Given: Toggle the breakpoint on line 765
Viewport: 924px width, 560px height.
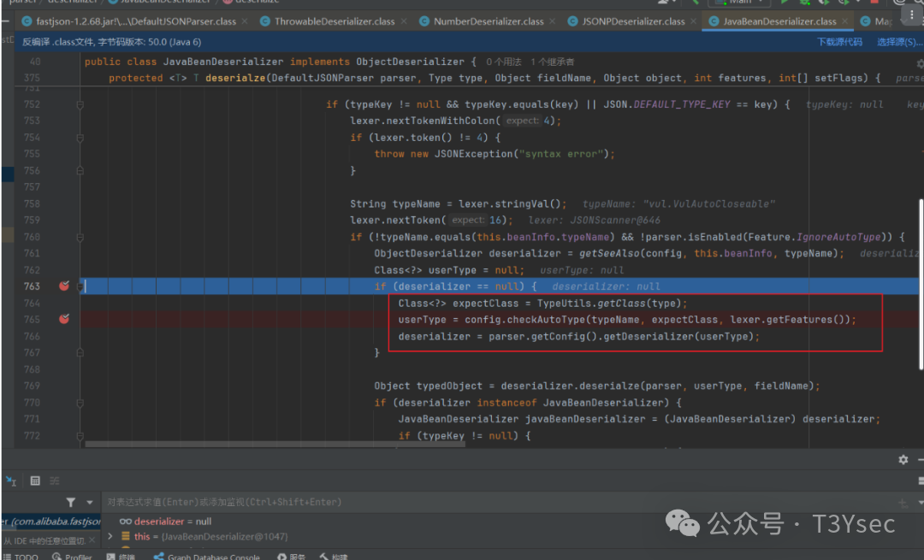Looking at the screenshot, I should [x=63, y=319].
